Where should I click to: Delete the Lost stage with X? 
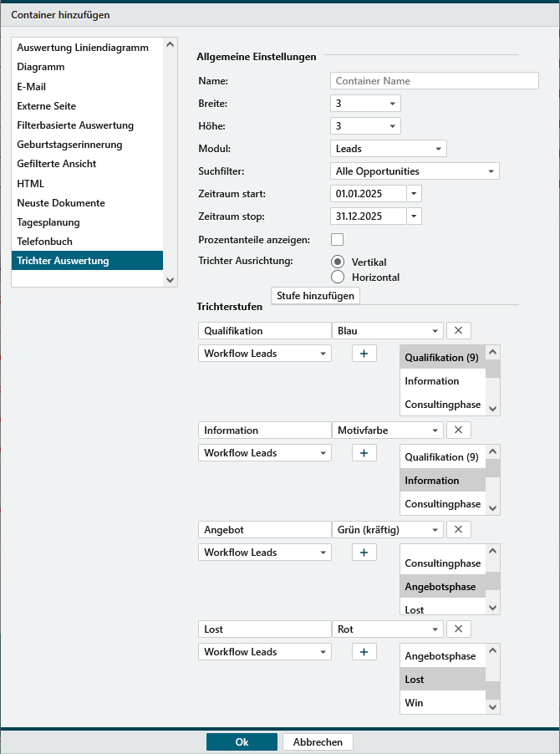458,629
